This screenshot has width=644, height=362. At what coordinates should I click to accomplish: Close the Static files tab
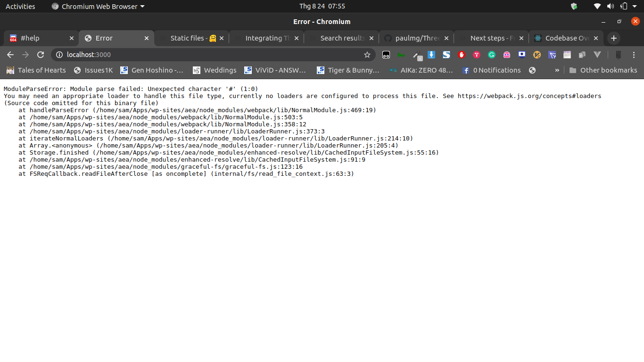(x=221, y=38)
